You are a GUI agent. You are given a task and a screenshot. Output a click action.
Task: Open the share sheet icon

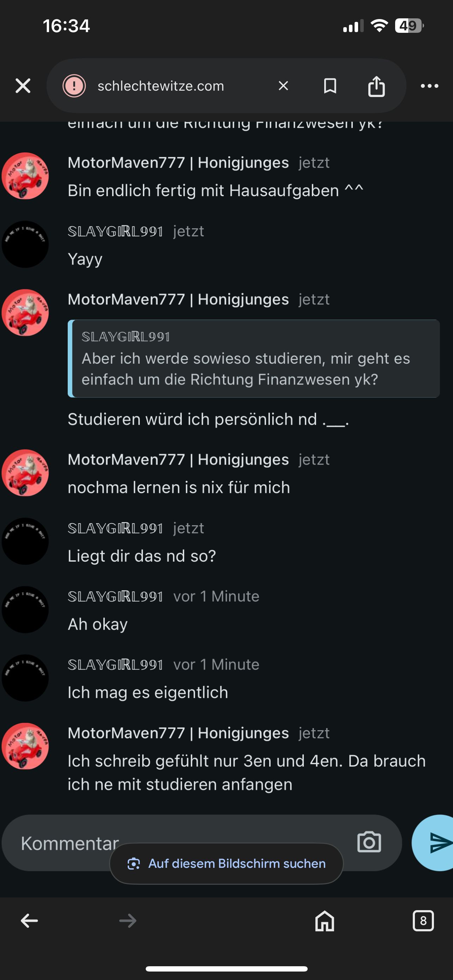376,86
